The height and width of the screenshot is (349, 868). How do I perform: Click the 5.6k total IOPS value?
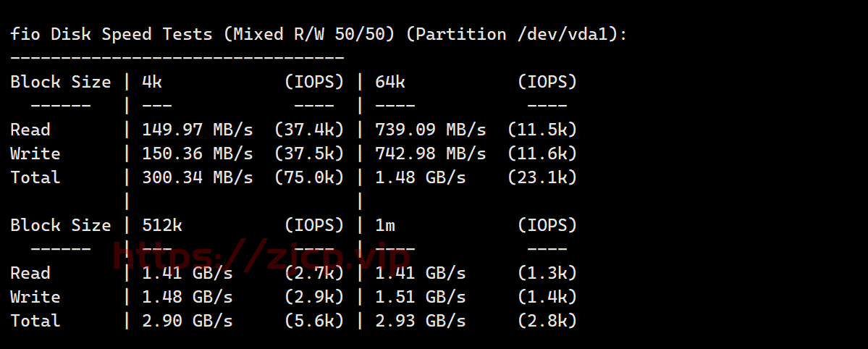(314, 321)
